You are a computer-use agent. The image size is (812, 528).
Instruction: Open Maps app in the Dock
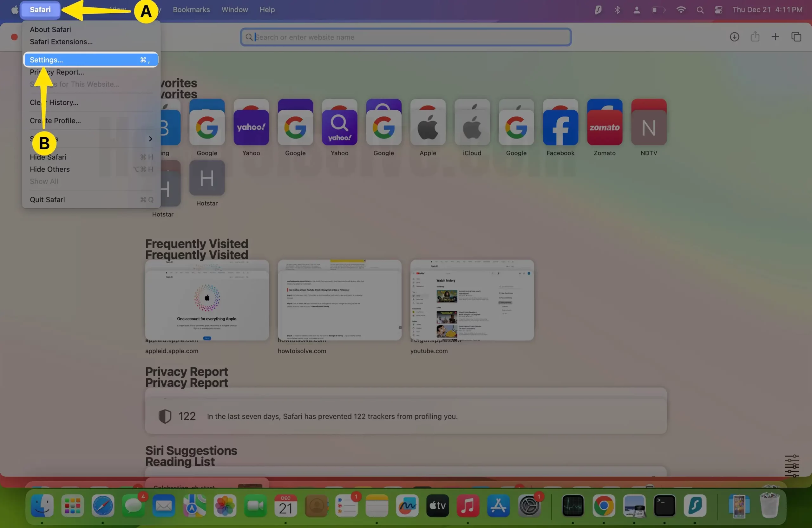(194, 505)
